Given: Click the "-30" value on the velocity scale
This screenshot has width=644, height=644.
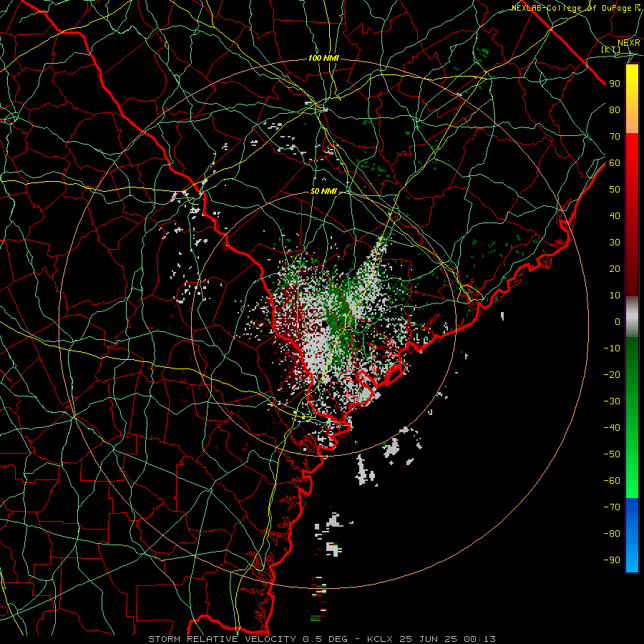Looking at the screenshot, I should pyautogui.click(x=612, y=401).
